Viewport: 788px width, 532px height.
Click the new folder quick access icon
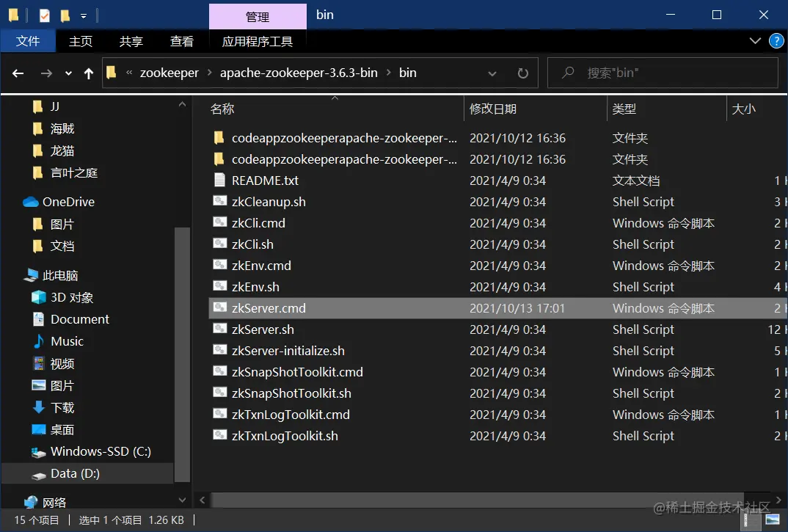65,16
